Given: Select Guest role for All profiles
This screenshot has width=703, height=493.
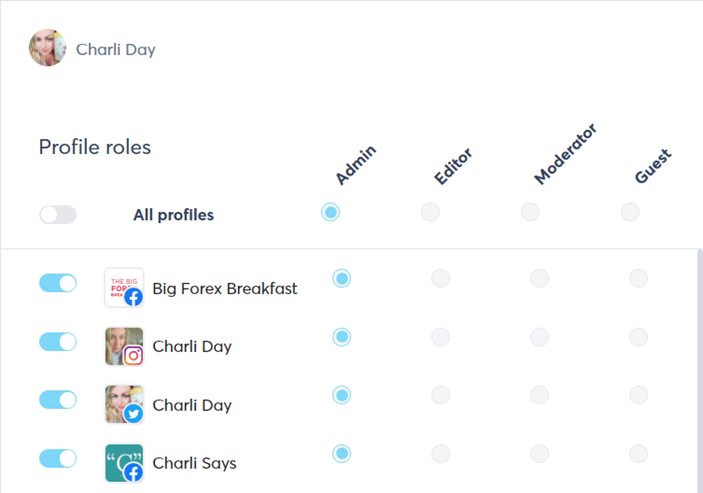Looking at the screenshot, I should 629,212.
